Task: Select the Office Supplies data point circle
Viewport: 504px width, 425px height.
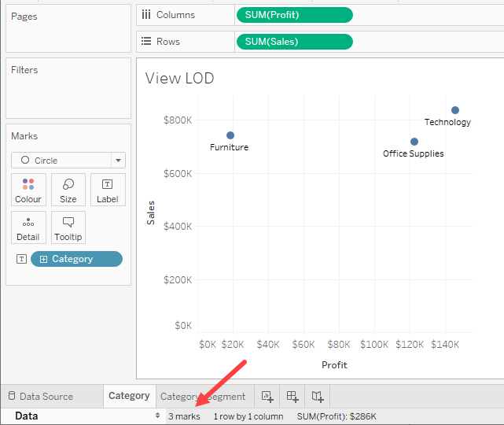Action: tap(414, 142)
